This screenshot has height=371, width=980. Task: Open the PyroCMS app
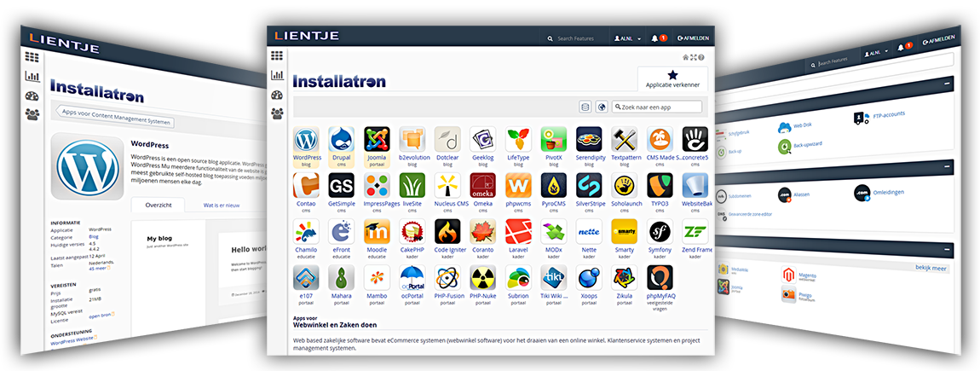point(553,186)
